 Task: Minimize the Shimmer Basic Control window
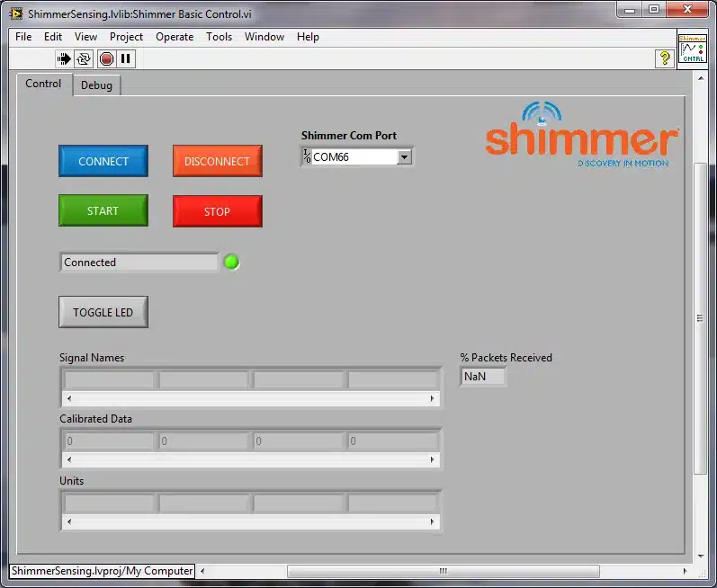[630, 10]
